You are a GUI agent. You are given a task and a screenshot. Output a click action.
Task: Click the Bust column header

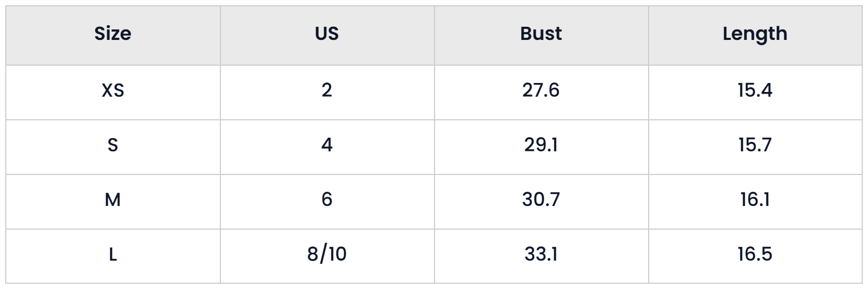(x=541, y=35)
